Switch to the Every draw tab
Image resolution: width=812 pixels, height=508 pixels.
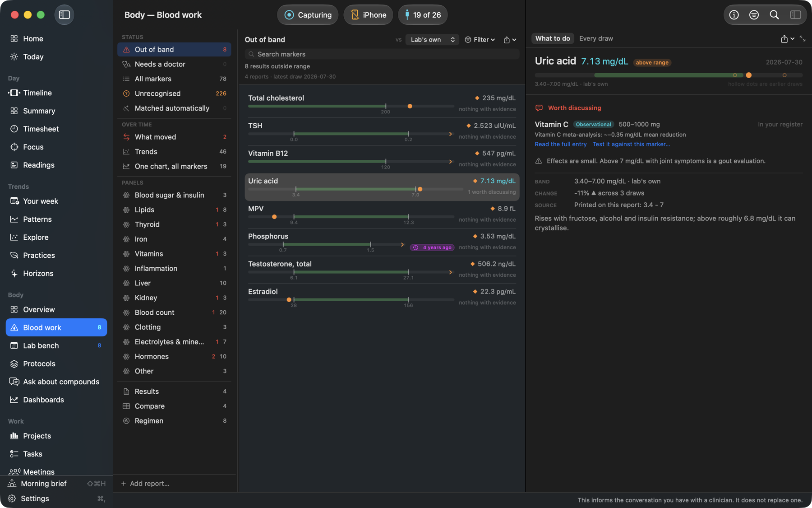tap(596, 38)
